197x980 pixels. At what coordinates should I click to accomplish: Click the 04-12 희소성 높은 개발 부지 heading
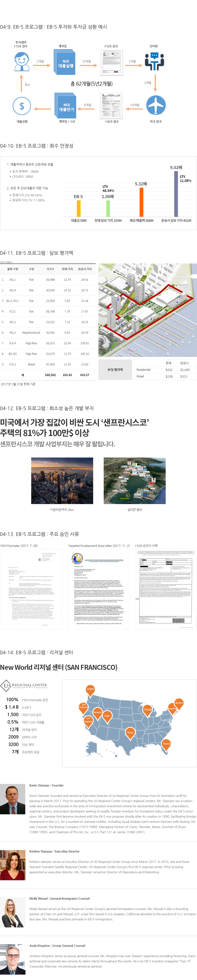coord(47,408)
